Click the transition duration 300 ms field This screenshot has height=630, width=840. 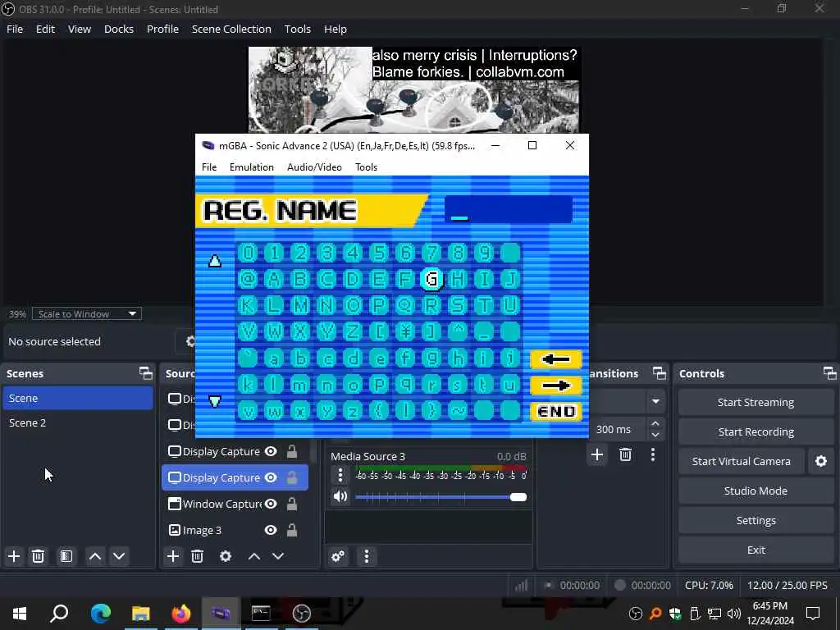tap(619, 429)
